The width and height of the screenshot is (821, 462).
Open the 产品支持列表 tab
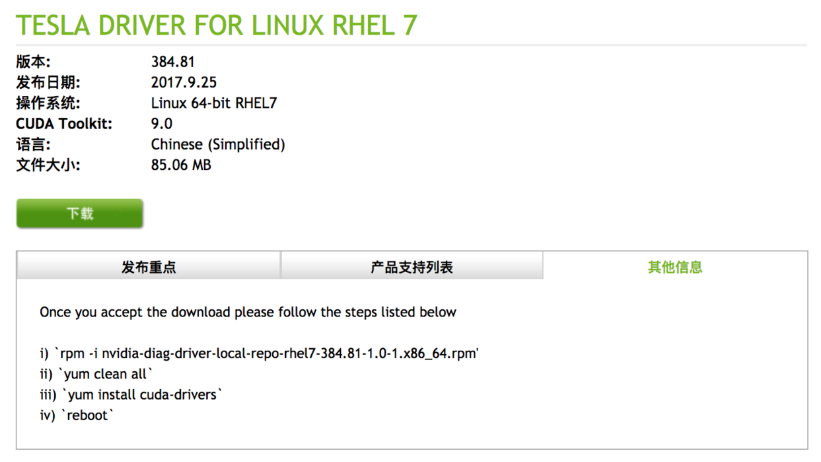coord(412,267)
